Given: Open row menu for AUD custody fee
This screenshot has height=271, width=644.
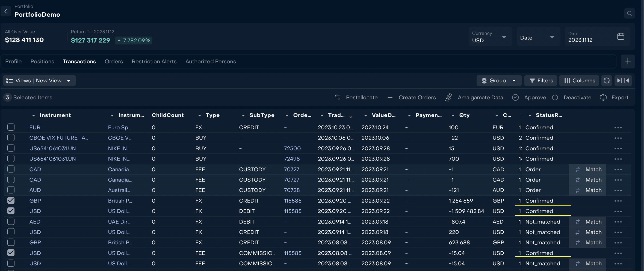Looking at the screenshot, I should [618, 190].
